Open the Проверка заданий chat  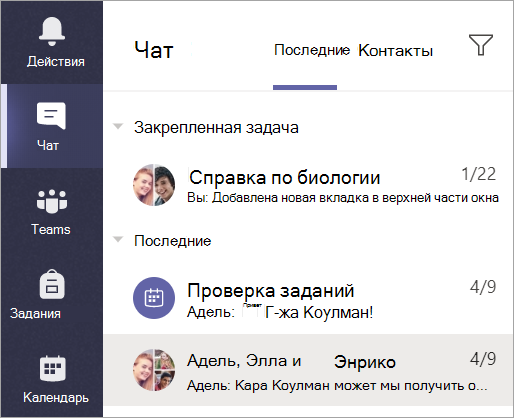(x=308, y=298)
